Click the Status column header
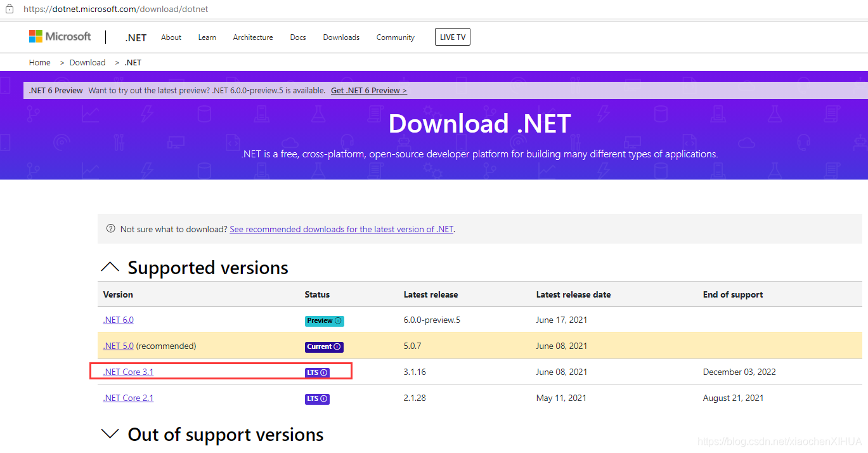868x453 pixels. (x=317, y=294)
